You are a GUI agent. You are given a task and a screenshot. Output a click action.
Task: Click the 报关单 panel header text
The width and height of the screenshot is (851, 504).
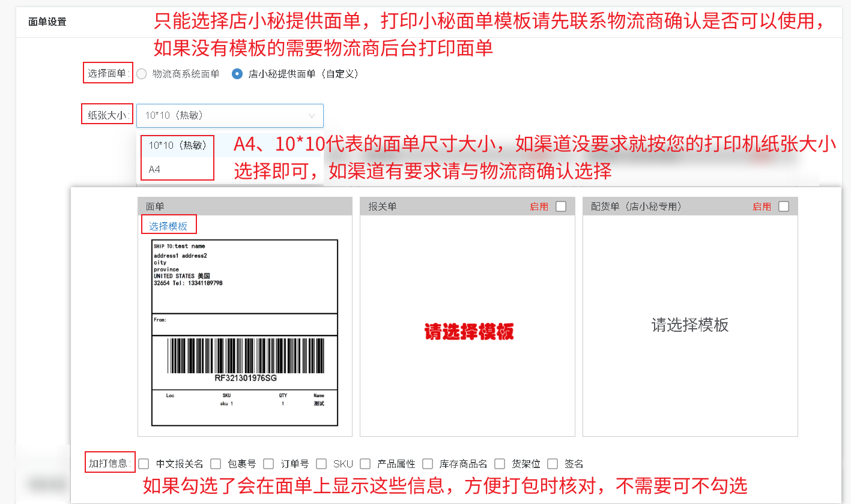coord(383,206)
